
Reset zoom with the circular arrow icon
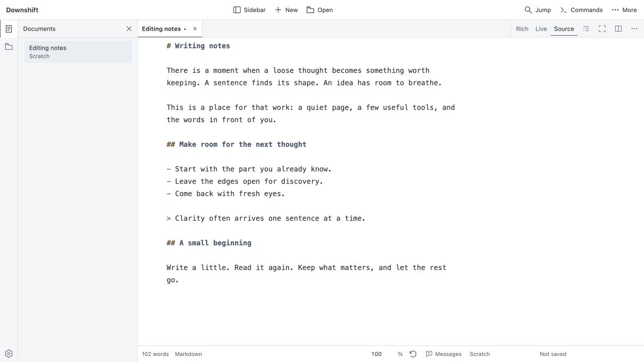point(413,354)
